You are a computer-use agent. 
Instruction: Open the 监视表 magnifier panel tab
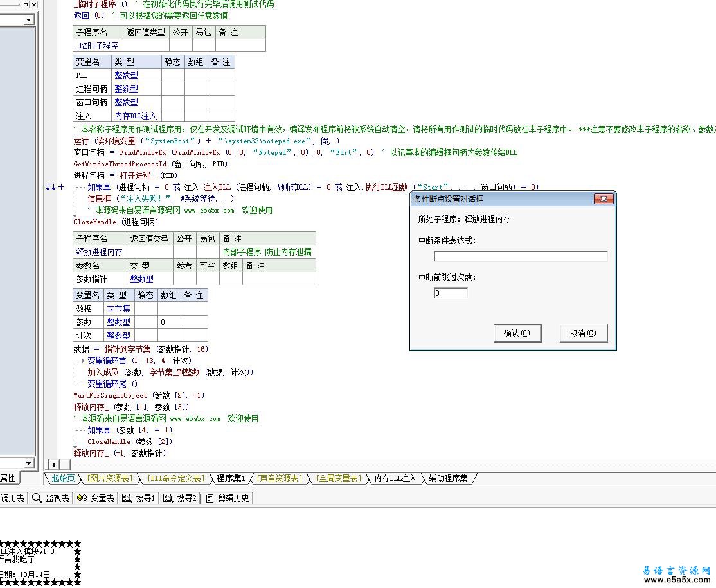pos(51,498)
